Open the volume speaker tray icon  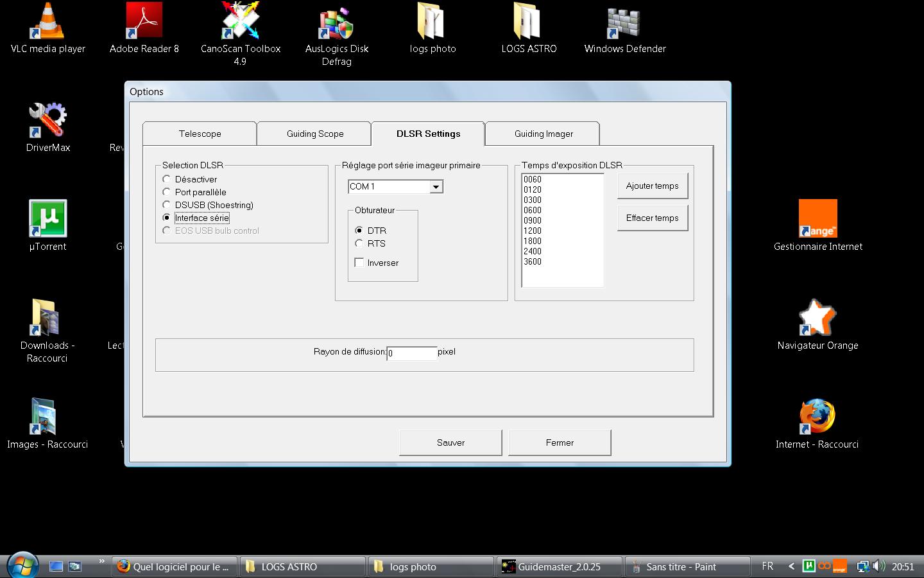click(x=879, y=566)
